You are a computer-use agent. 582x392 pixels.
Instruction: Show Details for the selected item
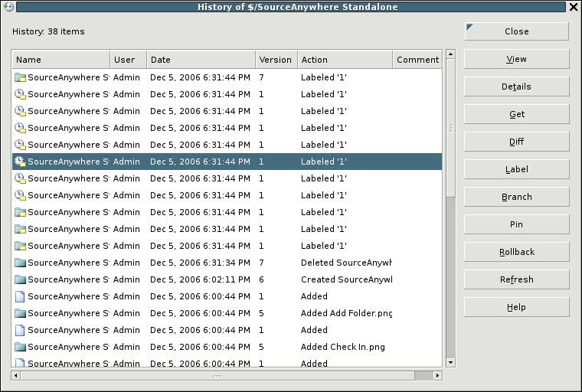517,87
